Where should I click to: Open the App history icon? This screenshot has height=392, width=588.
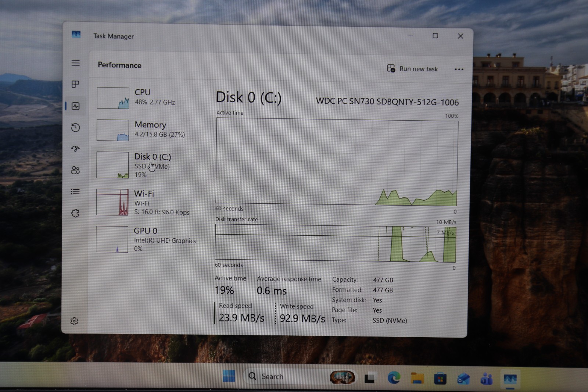point(75,128)
